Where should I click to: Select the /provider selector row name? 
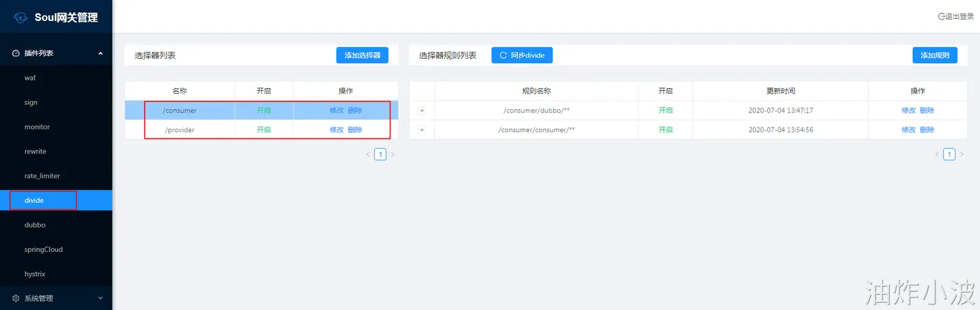tap(180, 129)
